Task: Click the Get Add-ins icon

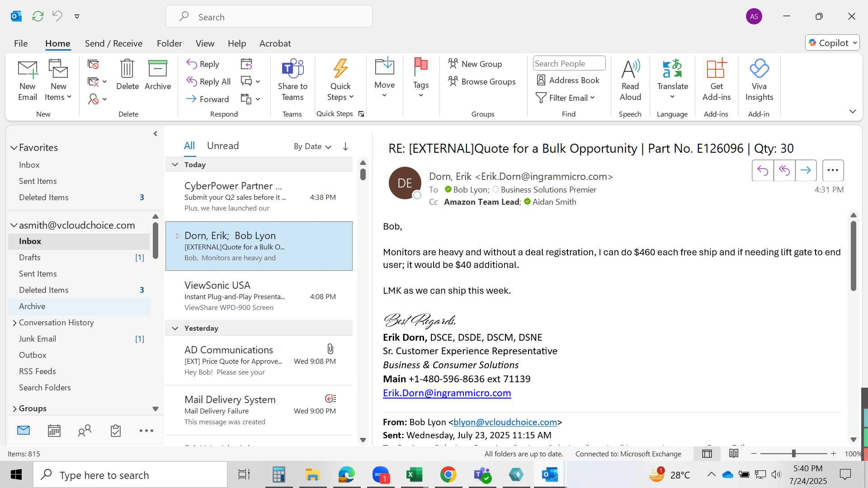Action: coord(717,69)
